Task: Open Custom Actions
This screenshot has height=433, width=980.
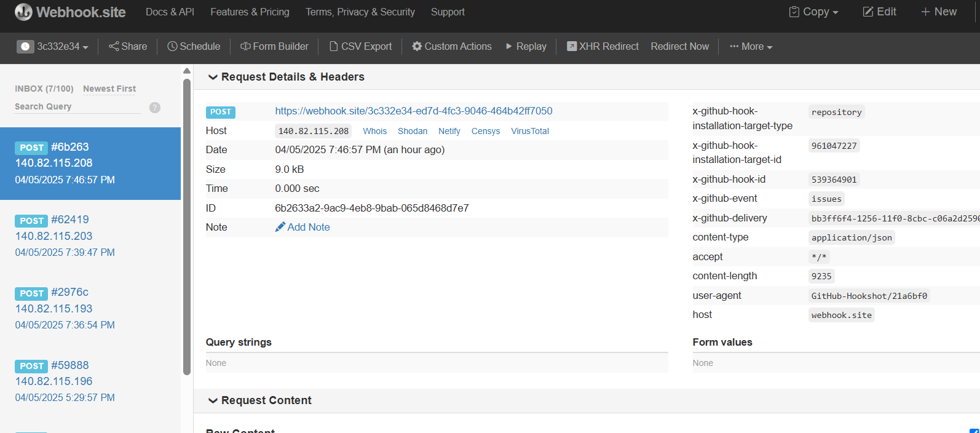Action: point(452,47)
